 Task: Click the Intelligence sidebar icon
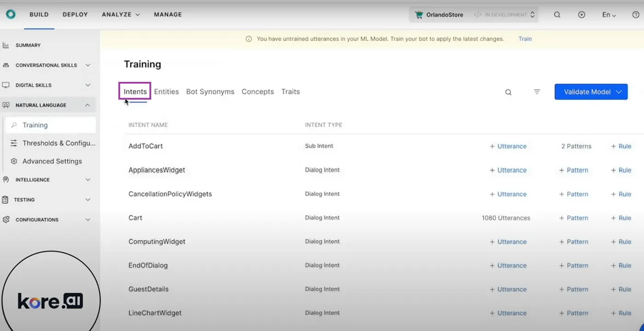(x=6, y=180)
